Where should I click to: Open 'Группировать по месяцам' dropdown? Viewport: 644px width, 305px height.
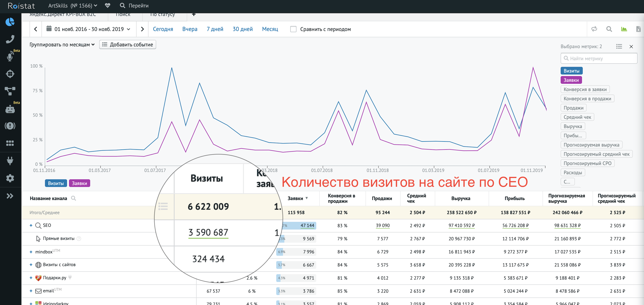click(62, 45)
